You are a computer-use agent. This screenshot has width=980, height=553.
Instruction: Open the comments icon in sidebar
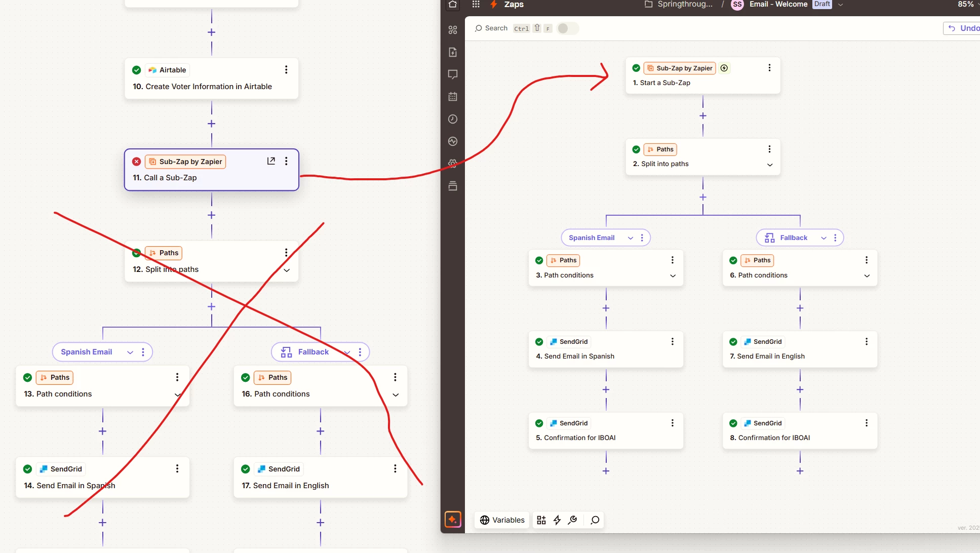point(453,74)
